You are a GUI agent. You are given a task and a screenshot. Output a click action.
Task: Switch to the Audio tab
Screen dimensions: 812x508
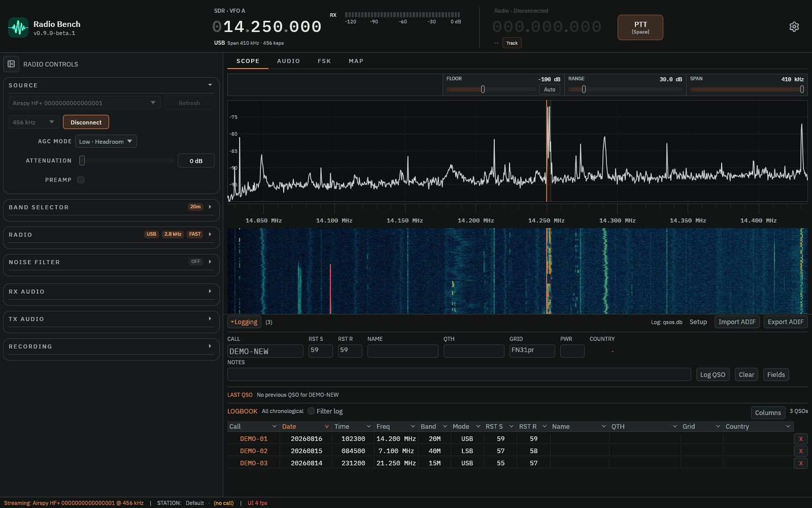pyautogui.click(x=288, y=61)
